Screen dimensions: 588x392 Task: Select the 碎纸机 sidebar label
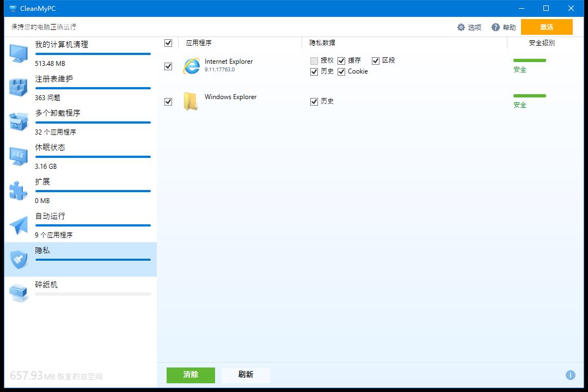click(46, 285)
